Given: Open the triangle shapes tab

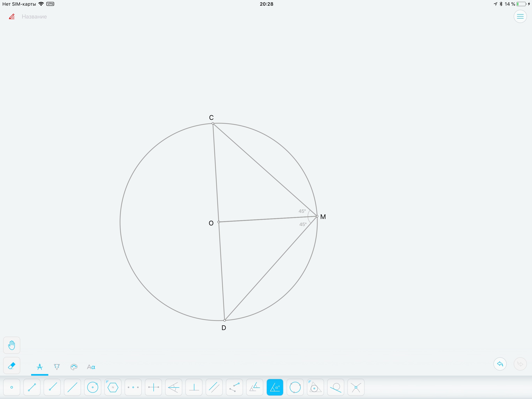Looking at the screenshot, I should click(57, 367).
